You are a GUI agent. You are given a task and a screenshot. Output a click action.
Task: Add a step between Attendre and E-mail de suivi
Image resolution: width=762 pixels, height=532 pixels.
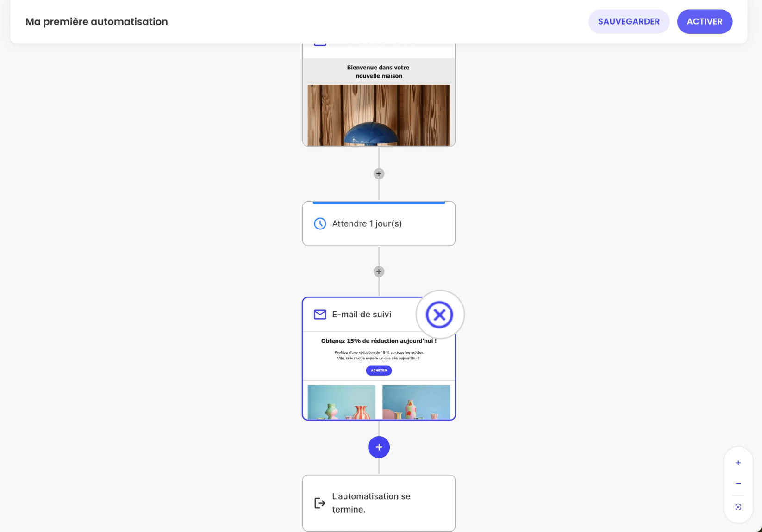point(379,272)
